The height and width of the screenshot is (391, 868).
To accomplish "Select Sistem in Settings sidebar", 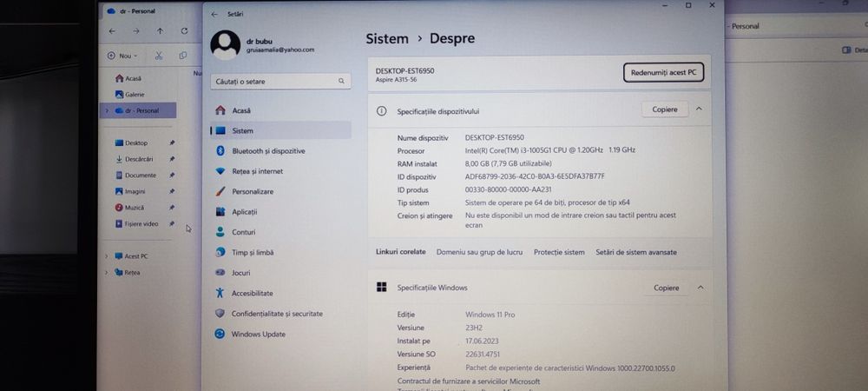I will 280,130.
